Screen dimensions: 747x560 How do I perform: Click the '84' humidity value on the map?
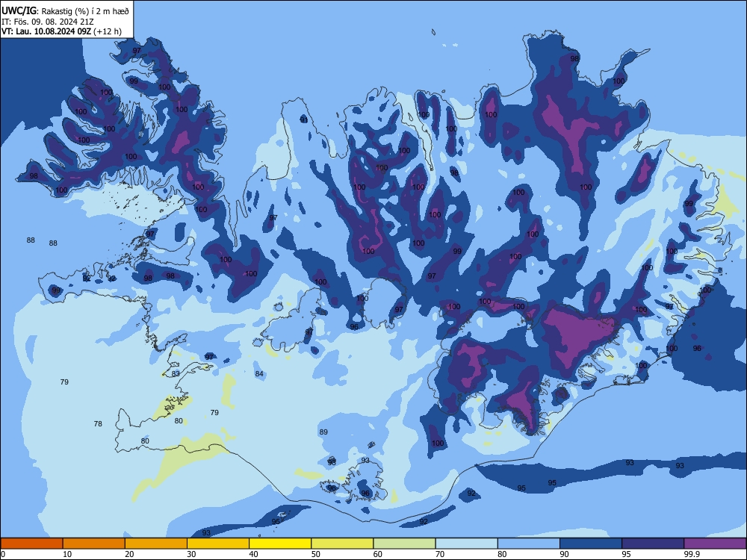[259, 374]
